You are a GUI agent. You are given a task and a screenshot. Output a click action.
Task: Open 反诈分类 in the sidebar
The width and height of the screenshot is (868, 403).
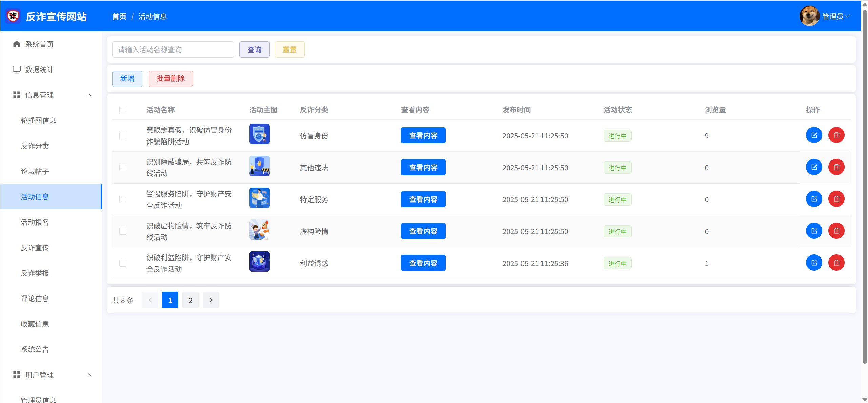click(35, 146)
